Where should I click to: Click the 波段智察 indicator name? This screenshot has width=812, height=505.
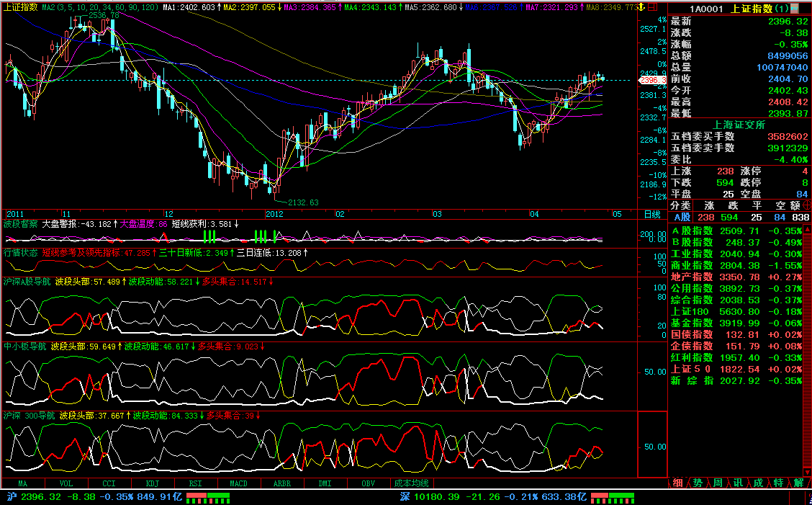[x=21, y=224]
